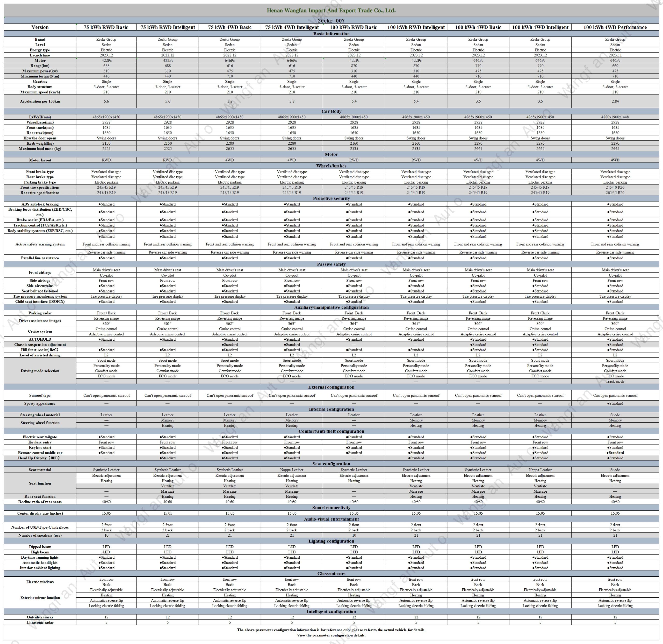Screen dimensions: 663x644
Task: Select the "Zeekr 007" model heading
Action: click(x=331, y=21)
